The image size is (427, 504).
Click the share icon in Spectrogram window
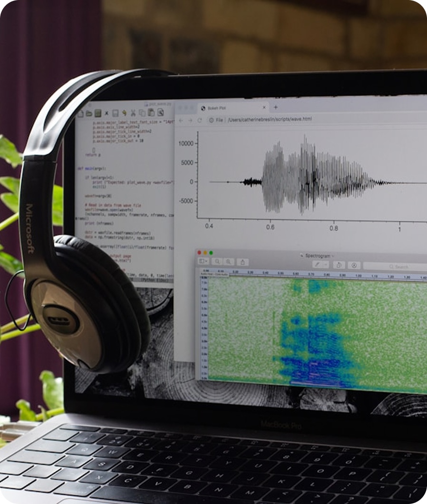(x=243, y=262)
